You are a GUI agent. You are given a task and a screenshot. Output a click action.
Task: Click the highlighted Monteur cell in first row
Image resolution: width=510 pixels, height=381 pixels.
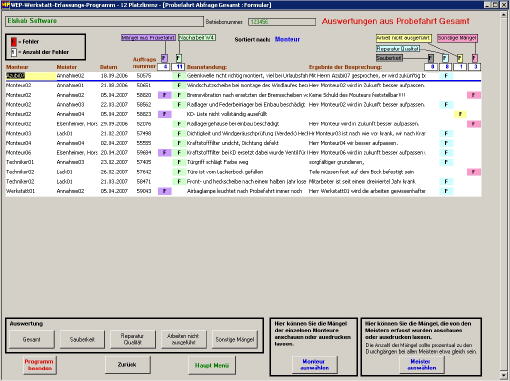coord(31,76)
